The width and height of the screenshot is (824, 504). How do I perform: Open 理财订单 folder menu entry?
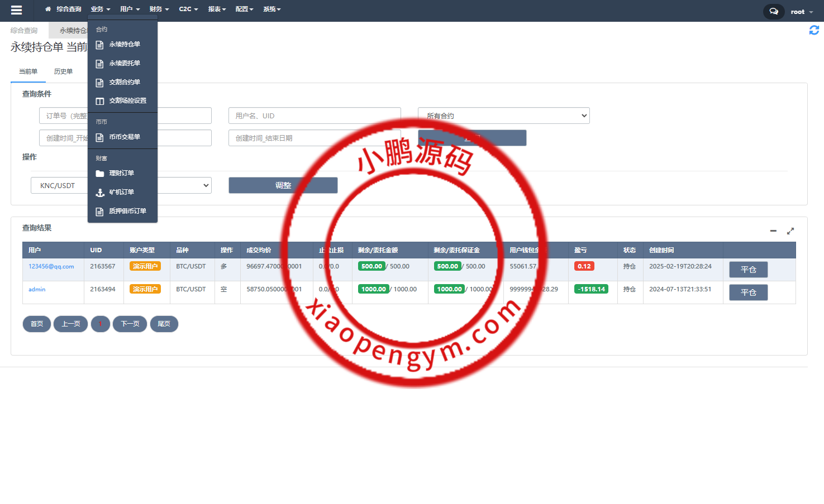tap(121, 174)
